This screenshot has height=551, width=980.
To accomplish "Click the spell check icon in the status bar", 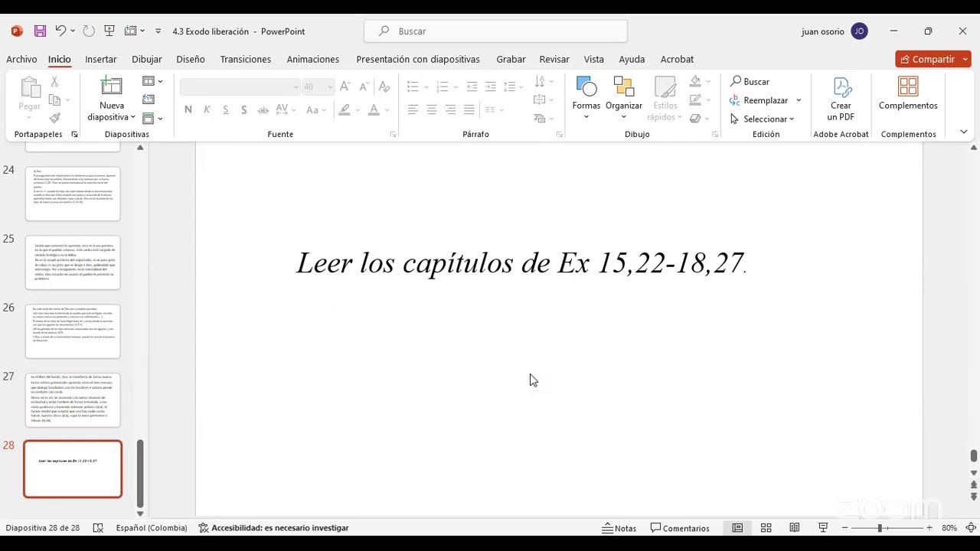I will [x=98, y=528].
